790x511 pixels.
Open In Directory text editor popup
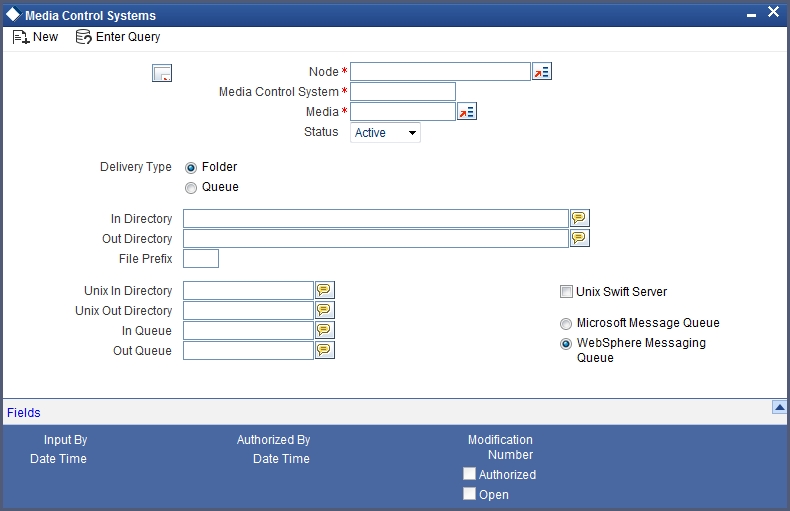tap(579, 218)
